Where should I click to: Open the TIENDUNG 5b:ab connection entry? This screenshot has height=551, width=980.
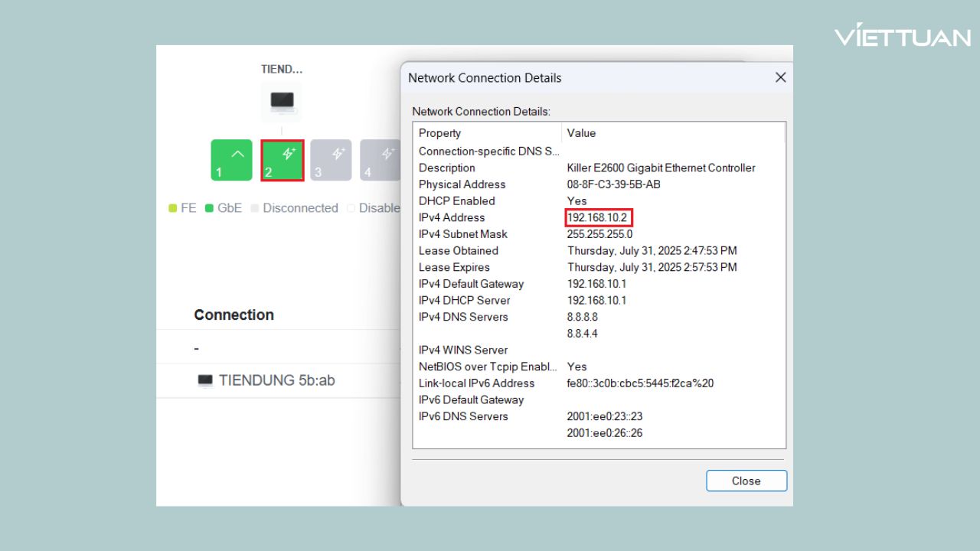click(276, 380)
